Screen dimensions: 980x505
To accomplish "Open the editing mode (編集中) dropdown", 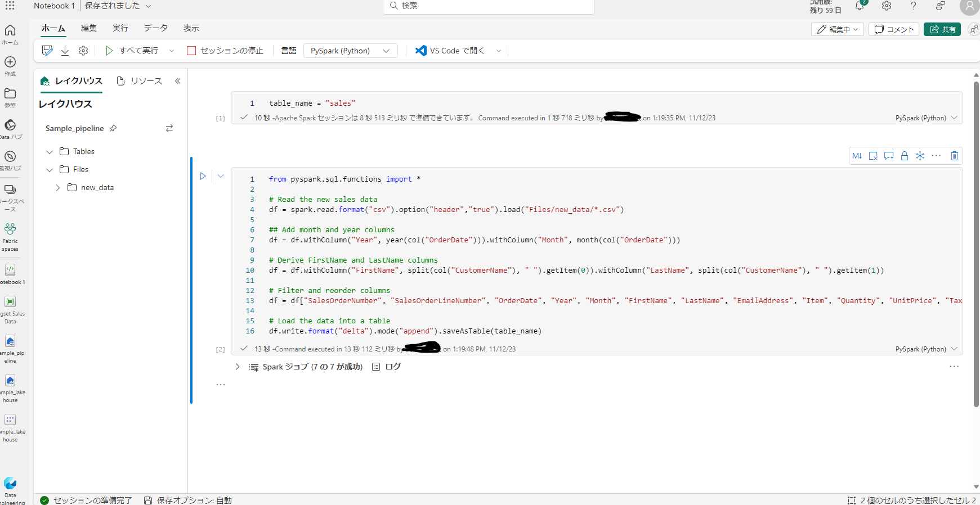I will click(838, 29).
